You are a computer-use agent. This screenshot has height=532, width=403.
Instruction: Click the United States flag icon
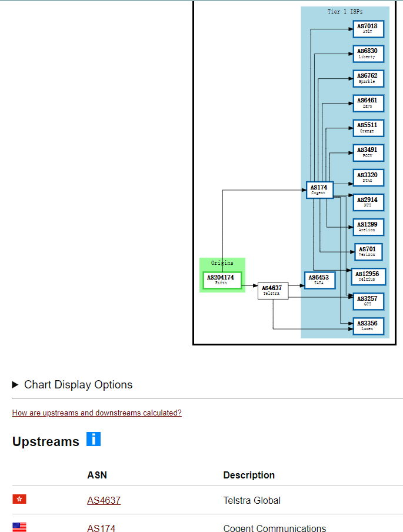pyautogui.click(x=19, y=527)
